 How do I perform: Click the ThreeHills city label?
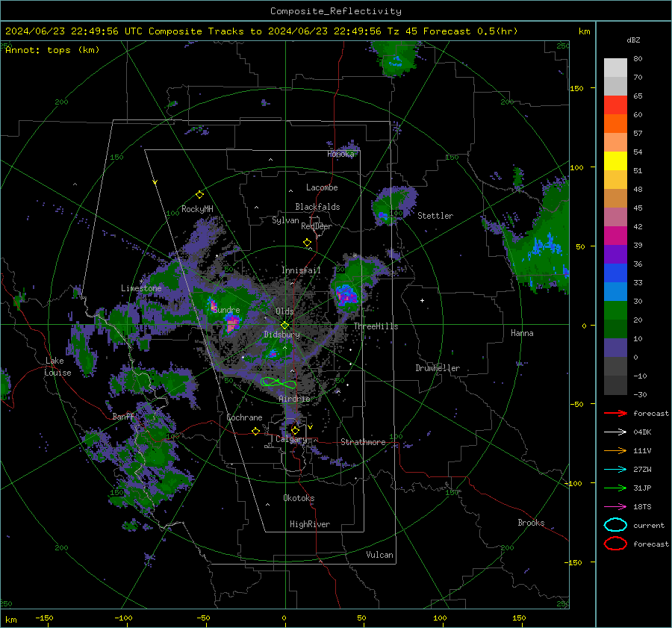click(376, 326)
